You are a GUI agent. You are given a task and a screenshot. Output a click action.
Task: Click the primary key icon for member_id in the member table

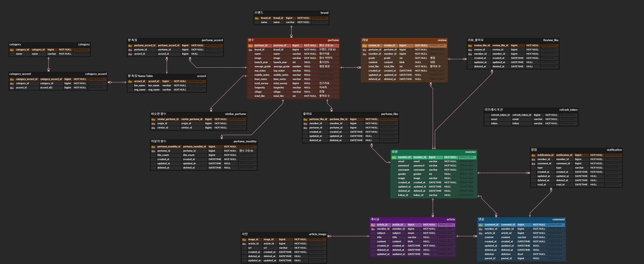(x=394, y=157)
